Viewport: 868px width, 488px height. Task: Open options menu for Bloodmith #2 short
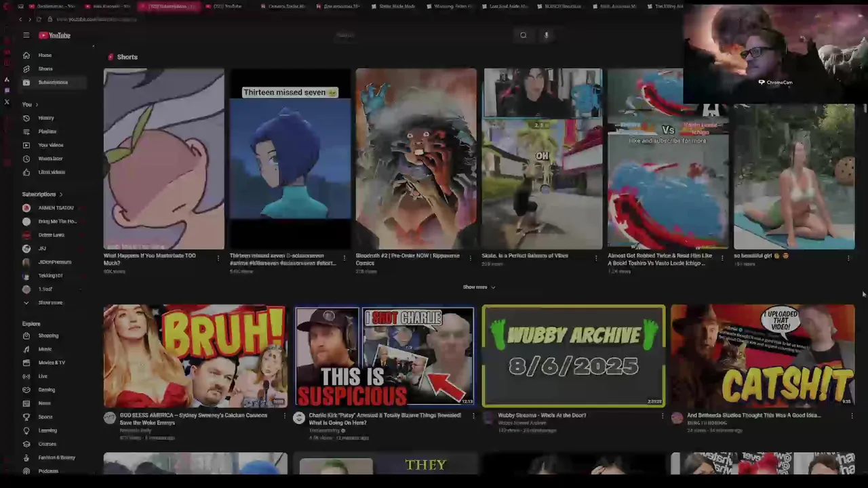point(470,258)
